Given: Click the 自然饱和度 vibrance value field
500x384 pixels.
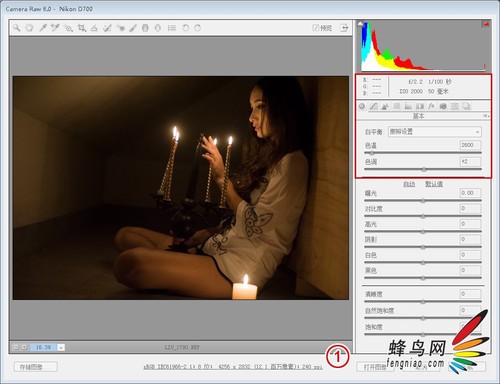Looking at the screenshot, I should click(x=470, y=310).
